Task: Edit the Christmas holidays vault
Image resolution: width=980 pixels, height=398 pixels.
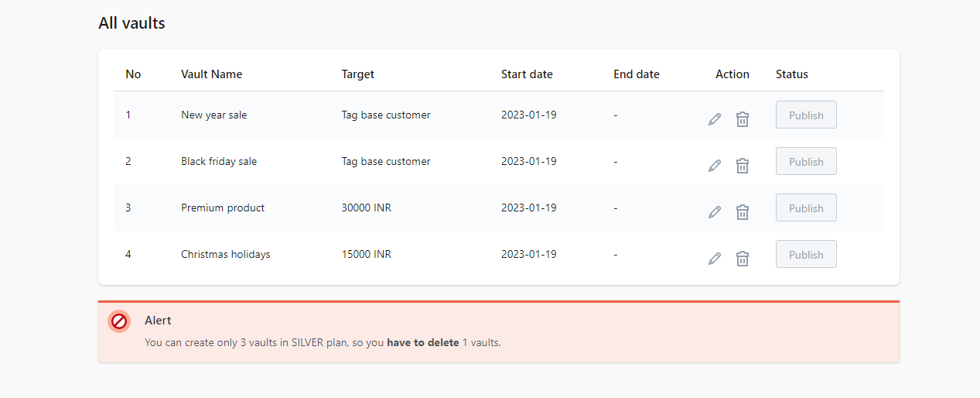Action: point(715,259)
